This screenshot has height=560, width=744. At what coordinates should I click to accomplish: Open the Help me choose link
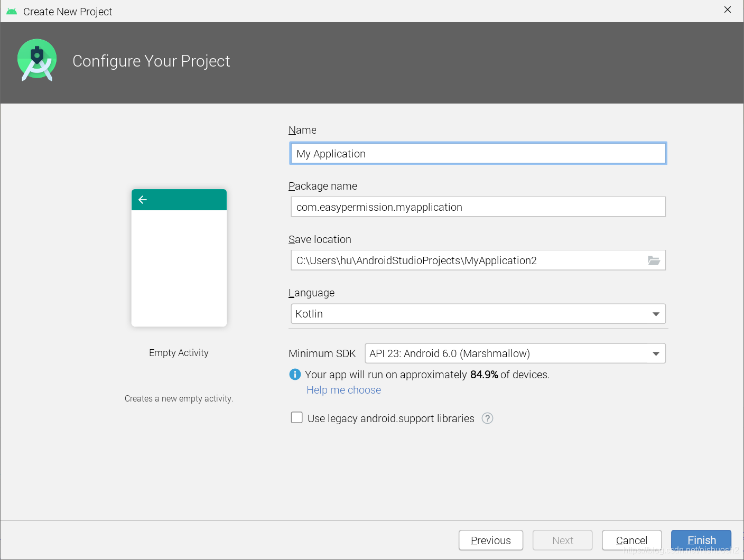[x=344, y=390]
